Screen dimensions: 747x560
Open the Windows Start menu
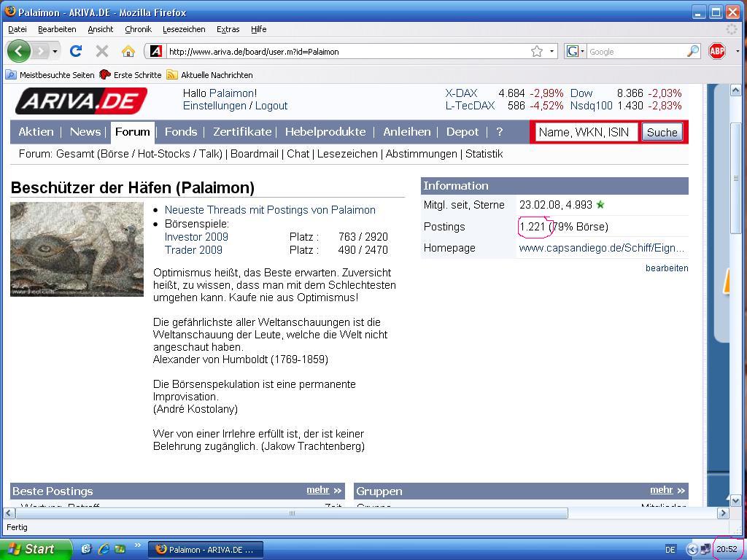point(35,549)
